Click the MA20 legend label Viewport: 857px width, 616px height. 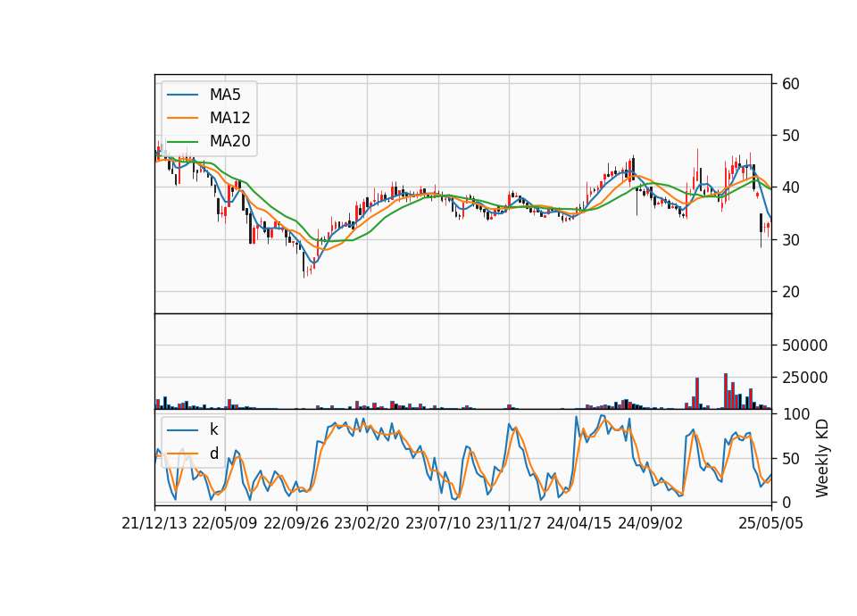pyautogui.click(x=229, y=141)
